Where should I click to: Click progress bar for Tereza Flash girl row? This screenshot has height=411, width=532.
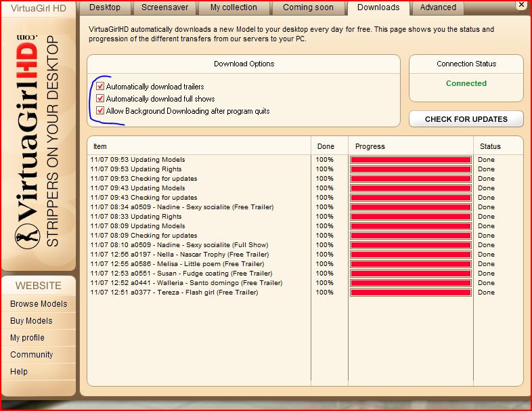point(411,293)
